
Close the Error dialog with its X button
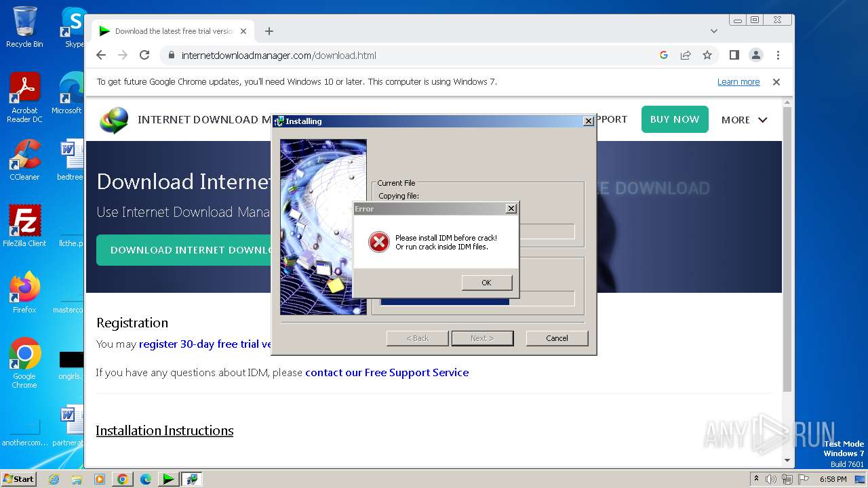point(511,209)
